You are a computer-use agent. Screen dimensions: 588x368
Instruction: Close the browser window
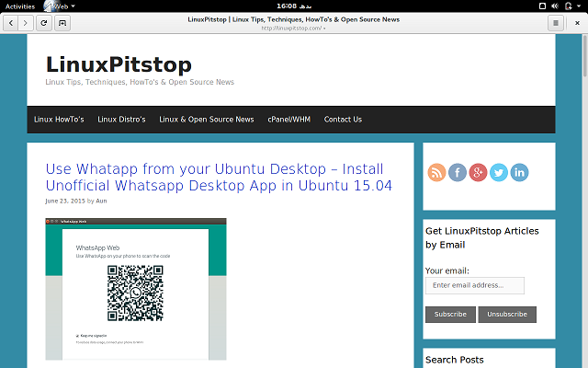click(577, 23)
